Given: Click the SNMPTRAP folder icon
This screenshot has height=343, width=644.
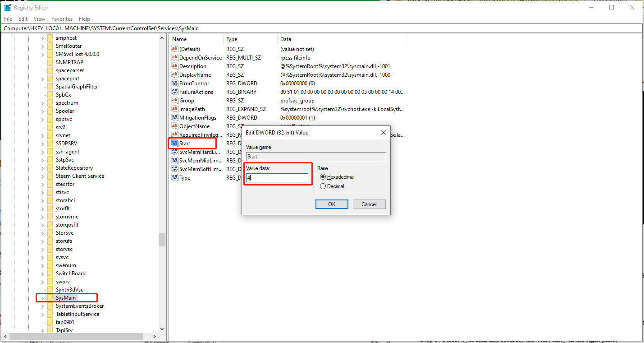Looking at the screenshot, I should coord(50,62).
